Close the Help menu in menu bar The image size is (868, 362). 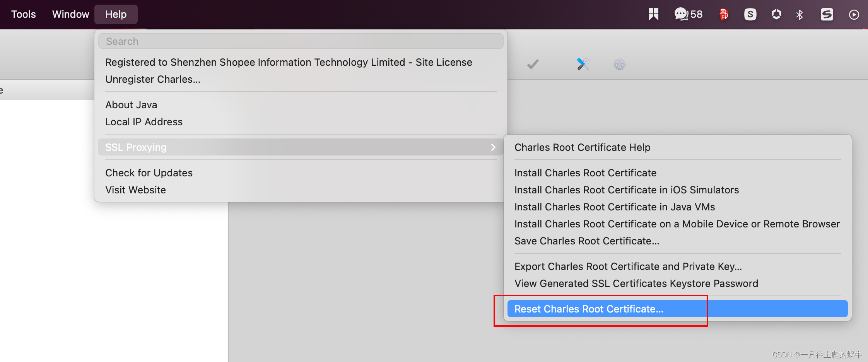[x=116, y=14]
